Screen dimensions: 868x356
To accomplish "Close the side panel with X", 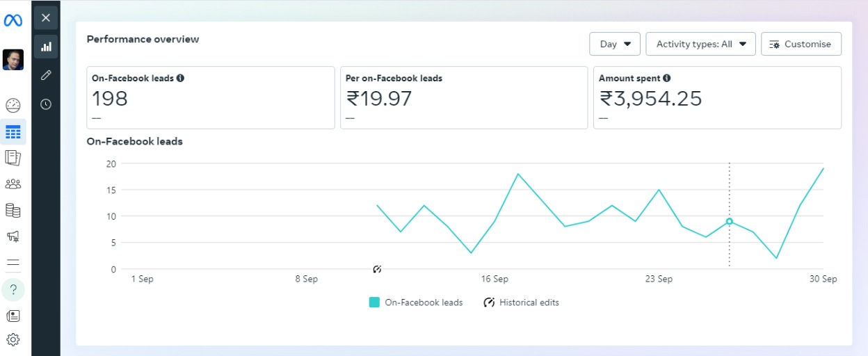I will coord(46,18).
